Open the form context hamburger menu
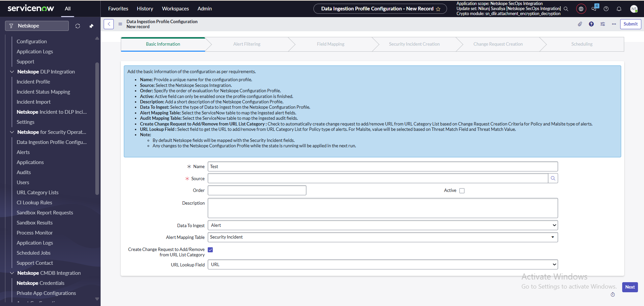 (120, 24)
